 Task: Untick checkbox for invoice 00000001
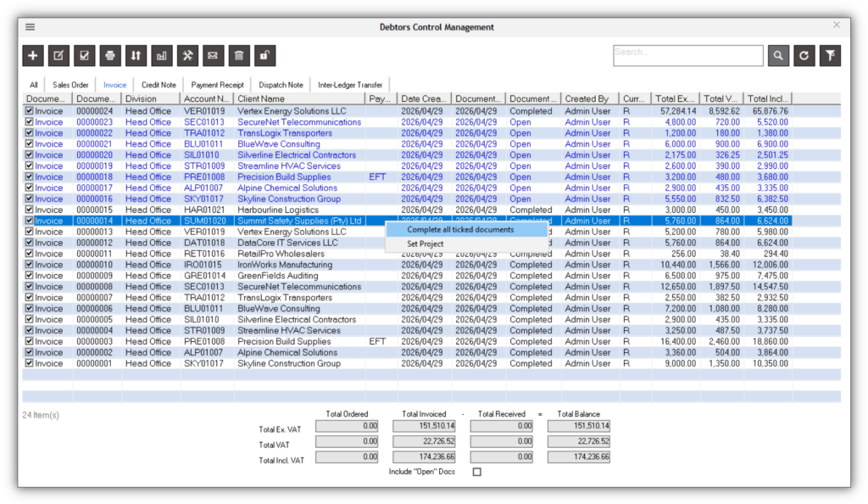tap(29, 363)
